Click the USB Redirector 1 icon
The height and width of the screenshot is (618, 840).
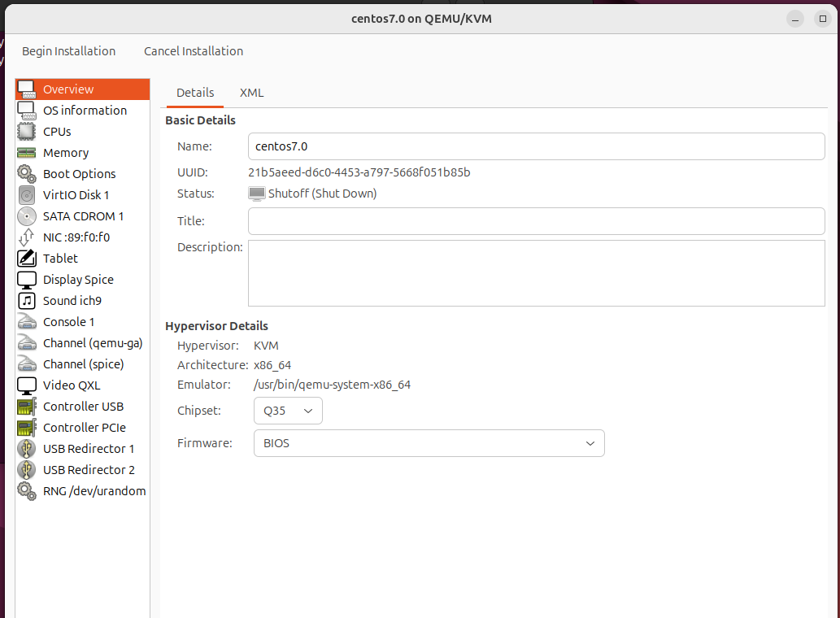26,449
